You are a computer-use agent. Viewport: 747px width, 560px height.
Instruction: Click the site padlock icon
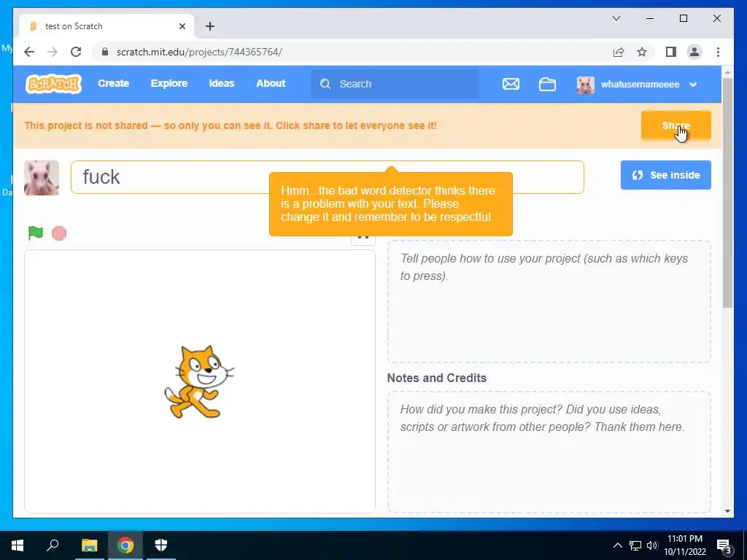[x=105, y=52]
